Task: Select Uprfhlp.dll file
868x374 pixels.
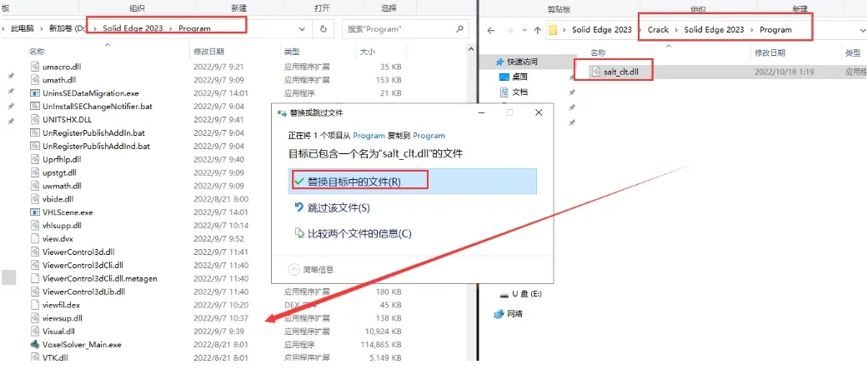Action: (x=62, y=159)
